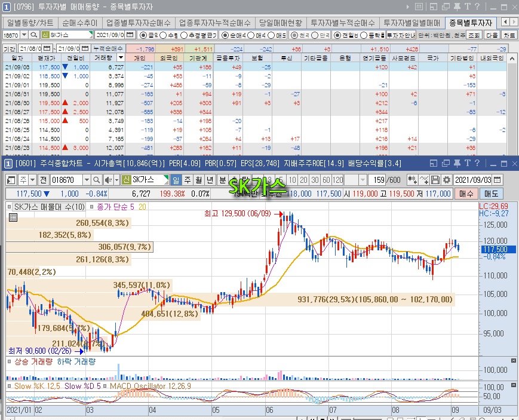This screenshot has width=519, height=420.
Task: Click the 다음 next button
Action: coord(492,35)
